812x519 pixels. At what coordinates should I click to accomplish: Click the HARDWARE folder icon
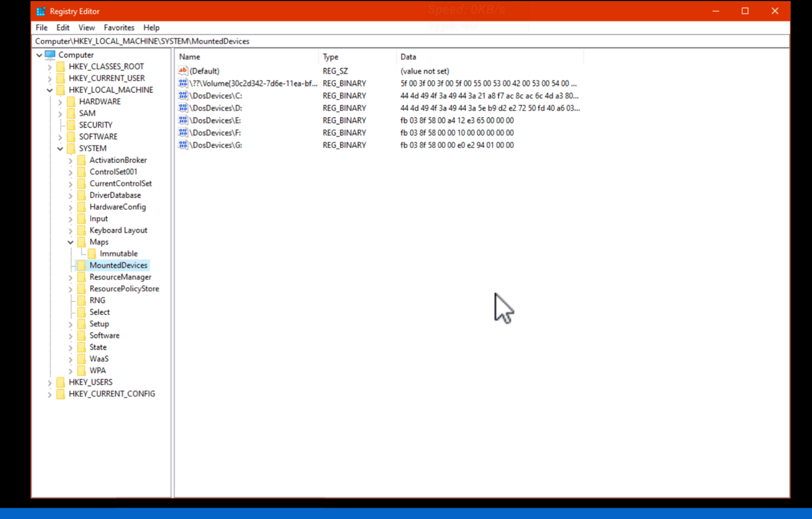[71, 102]
